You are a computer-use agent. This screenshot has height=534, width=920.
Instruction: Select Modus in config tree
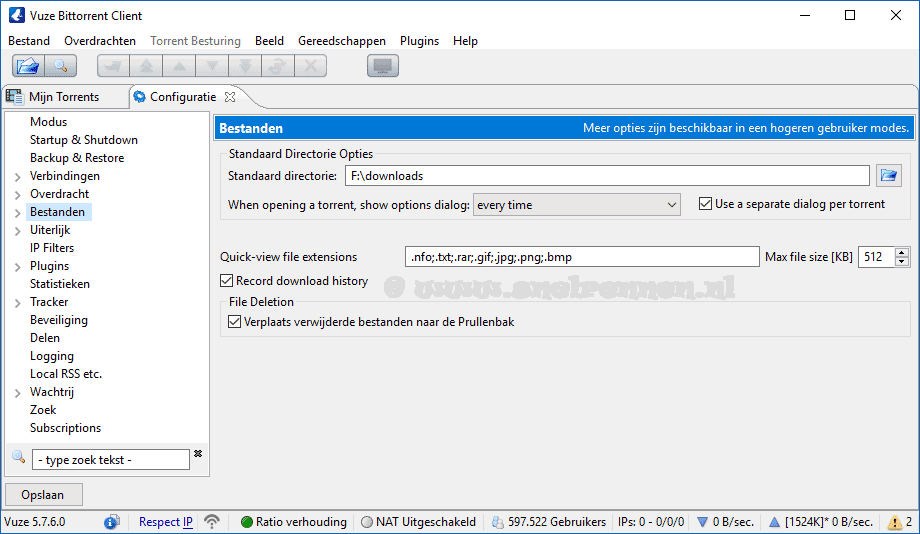coord(49,121)
